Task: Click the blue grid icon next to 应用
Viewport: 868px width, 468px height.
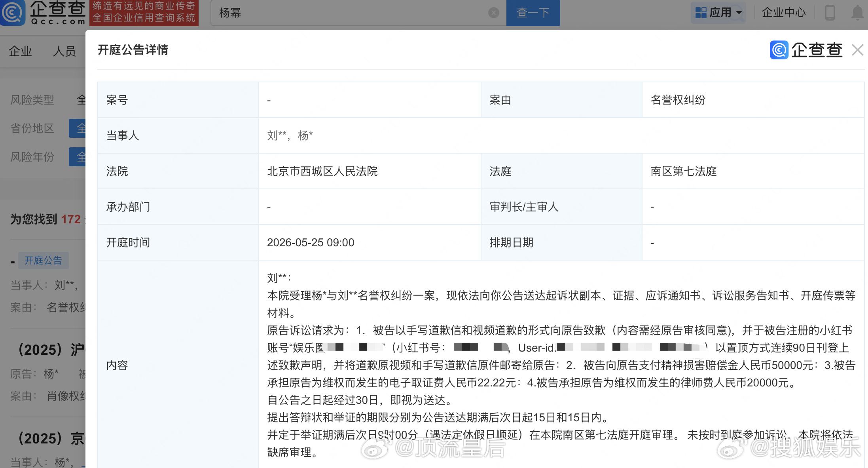Action: pyautogui.click(x=700, y=12)
